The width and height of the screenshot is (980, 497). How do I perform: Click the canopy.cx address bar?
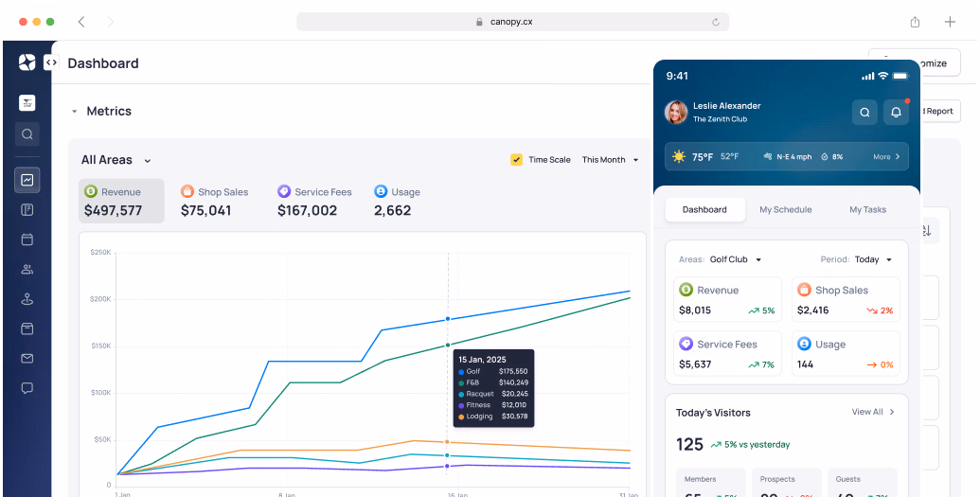[512, 22]
